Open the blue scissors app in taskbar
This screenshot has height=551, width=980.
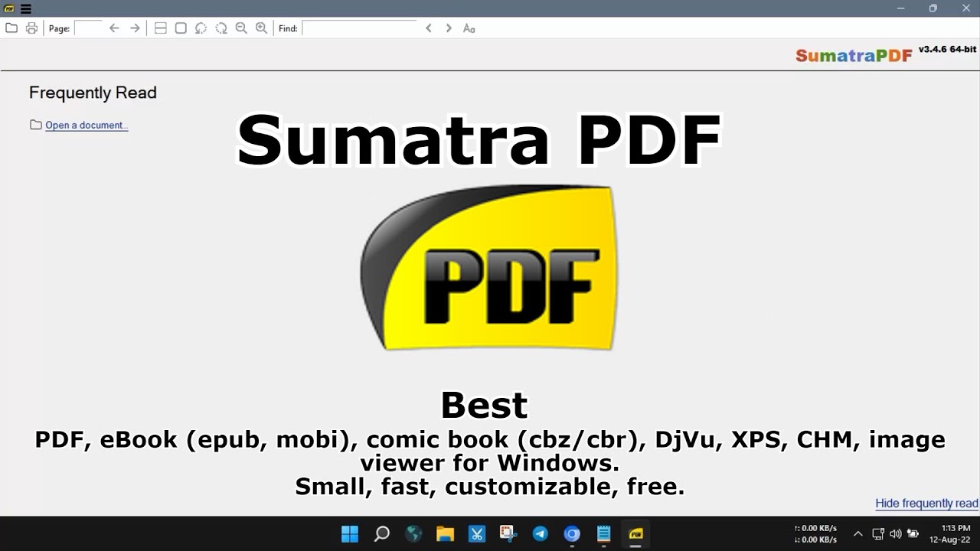[x=476, y=533]
